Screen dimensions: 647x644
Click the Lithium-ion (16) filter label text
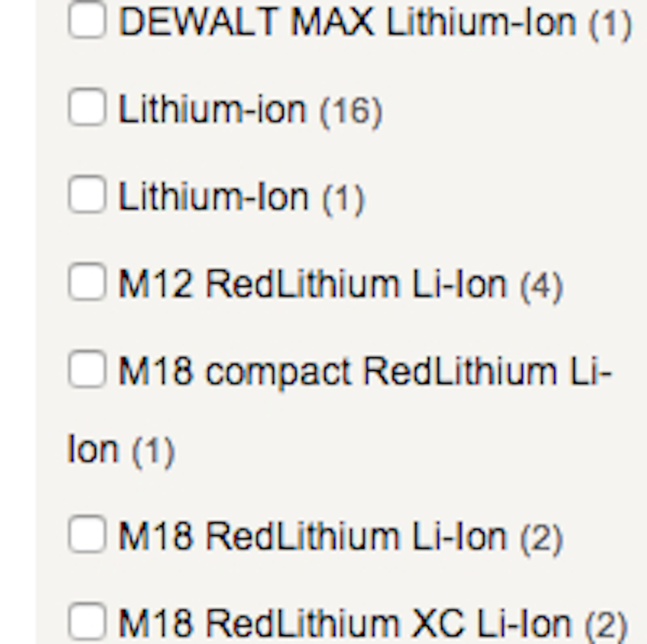coord(212,110)
